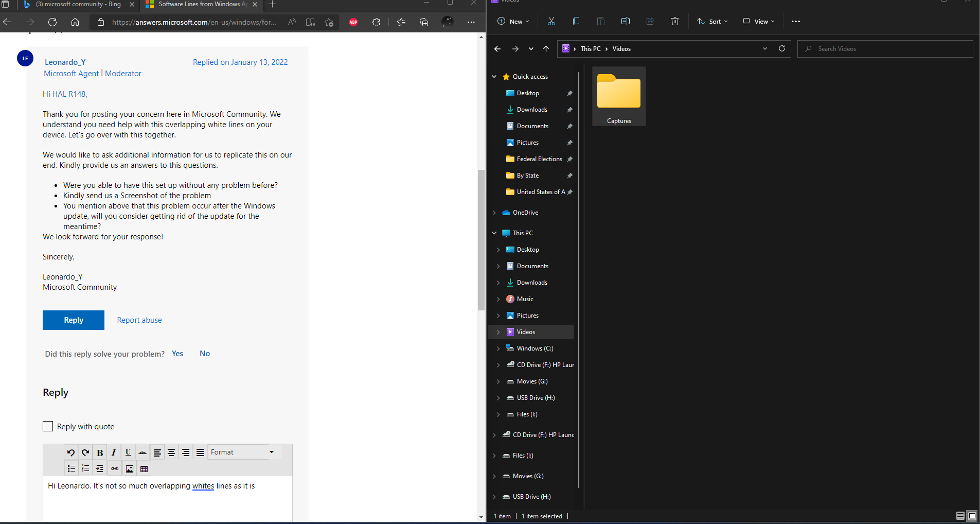Click the browser page vertical scrollbar
This screenshot has height=524, width=980.
pos(481,239)
